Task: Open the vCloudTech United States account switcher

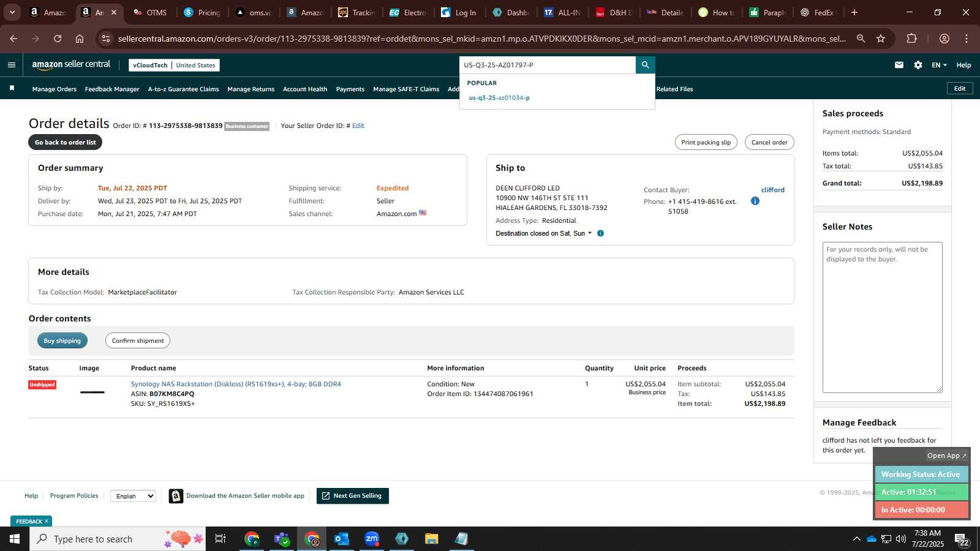Action: pos(174,65)
